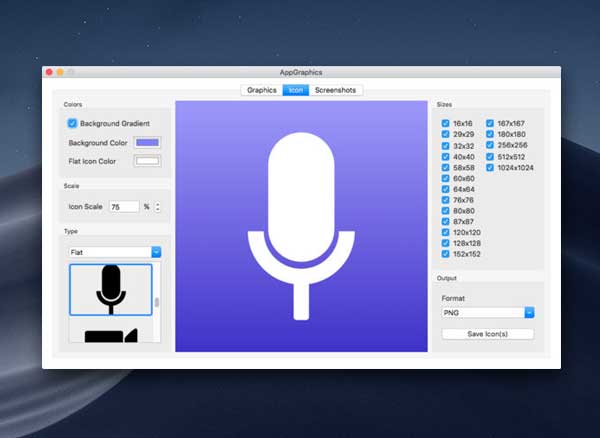The image size is (600, 438).
Task: Uncheck the 1024x1024 size checkbox
Action: point(490,168)
